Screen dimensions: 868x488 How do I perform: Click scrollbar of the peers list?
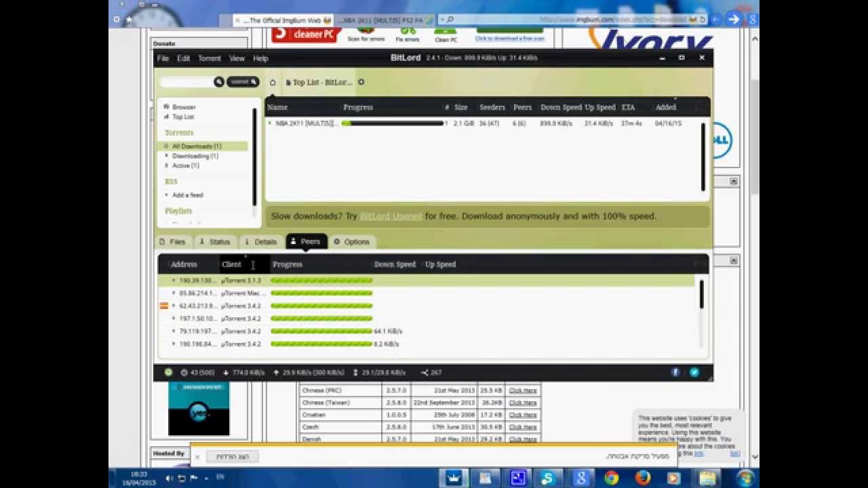pos(701,294)
